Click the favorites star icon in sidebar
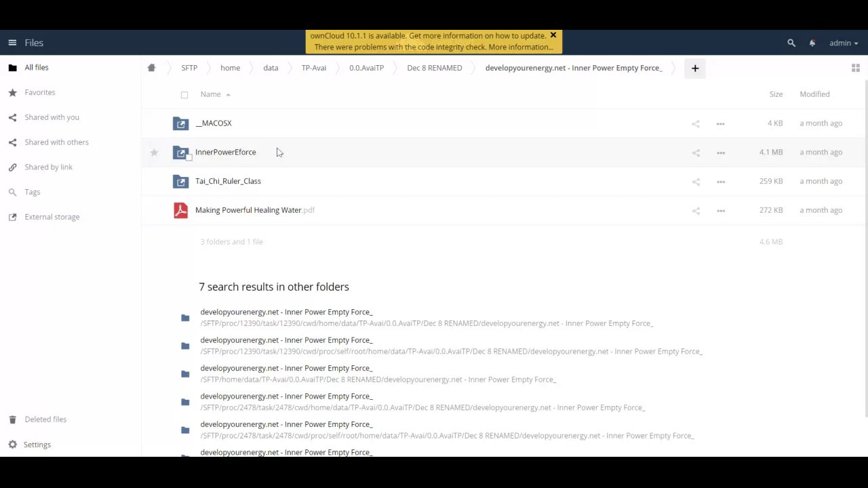This screenshot has height=488, width=868. tap(12, 93)
